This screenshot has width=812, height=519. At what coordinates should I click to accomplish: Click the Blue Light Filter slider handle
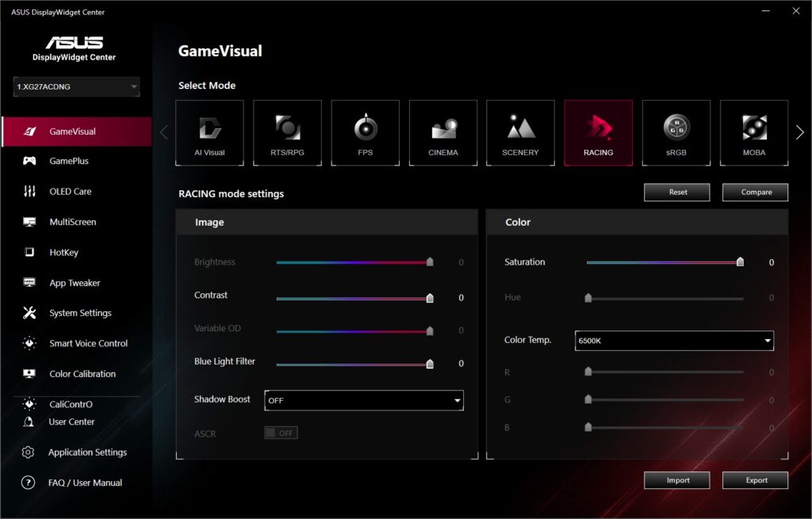[430, 364]
